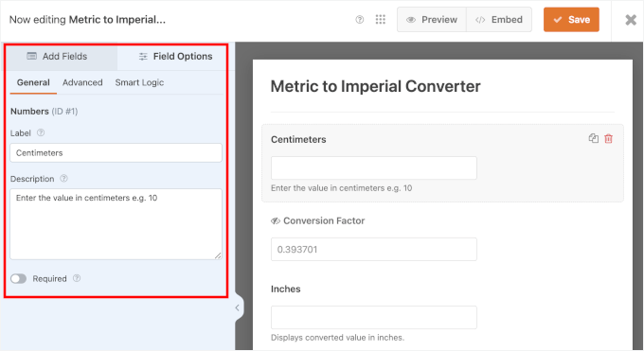Click the 'Enter the value in centimeters e.g. 10' preview text
The image size is (644, 351).
click(x=341, y=188)
